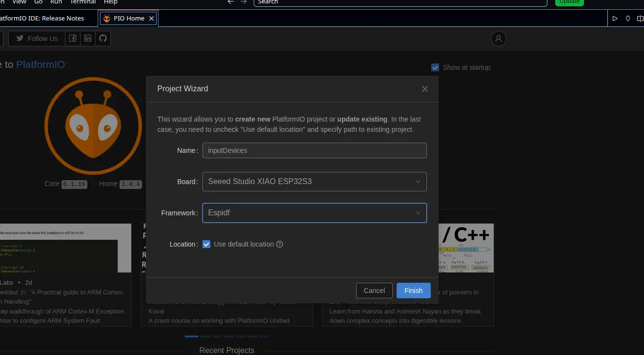Click the green Update button
This screenshot has width=644, height=355.
tap(569, 2)
